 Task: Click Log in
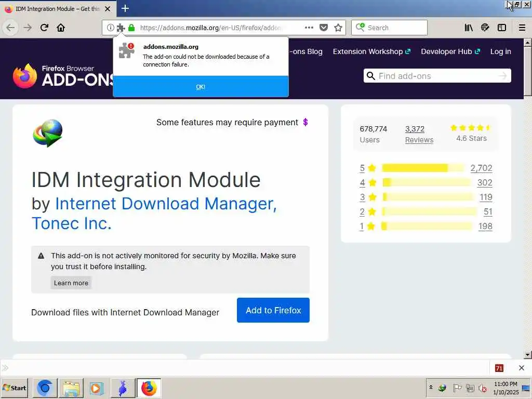click(x=500, y=51)
